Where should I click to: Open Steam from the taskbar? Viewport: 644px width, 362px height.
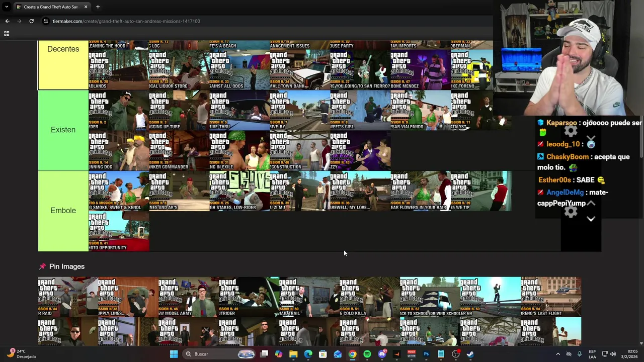pyautogui.click(x=470, y=354)
